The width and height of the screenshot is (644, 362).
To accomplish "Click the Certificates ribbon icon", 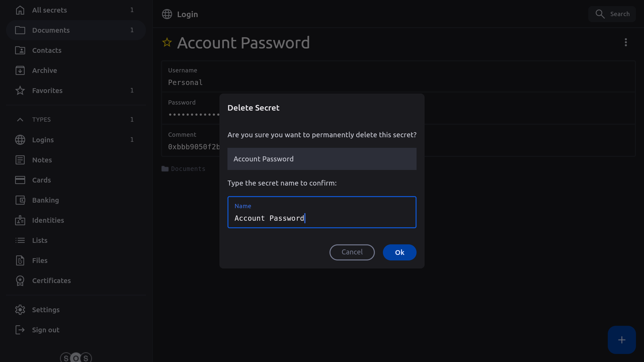I will (20, 281).
